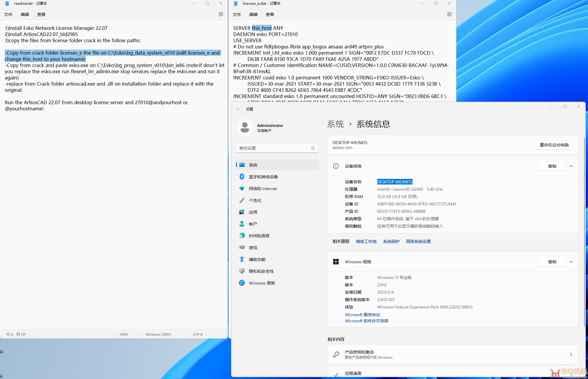Click the 22621.105 OS build value
The image size is (588, 379).
pos(386,300)
